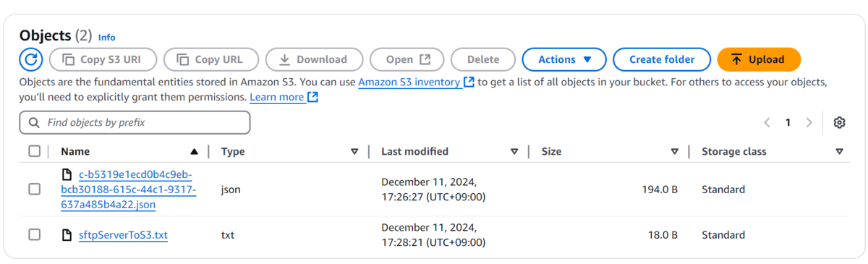Toggle the select-all objects checkbox
The image size is (868, 264).
coord(35,151)
